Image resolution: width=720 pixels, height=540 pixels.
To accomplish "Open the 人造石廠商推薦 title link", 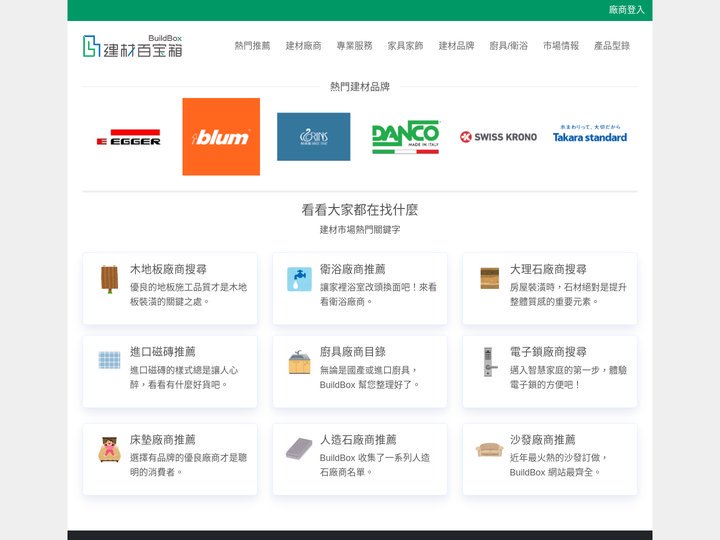I will pos(358,439).
